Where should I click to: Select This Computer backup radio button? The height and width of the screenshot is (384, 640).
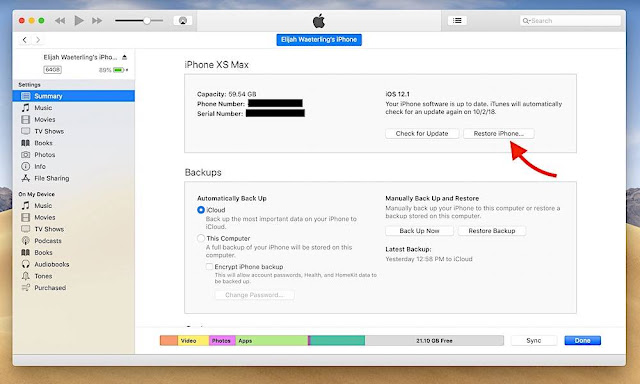point(201,238)
